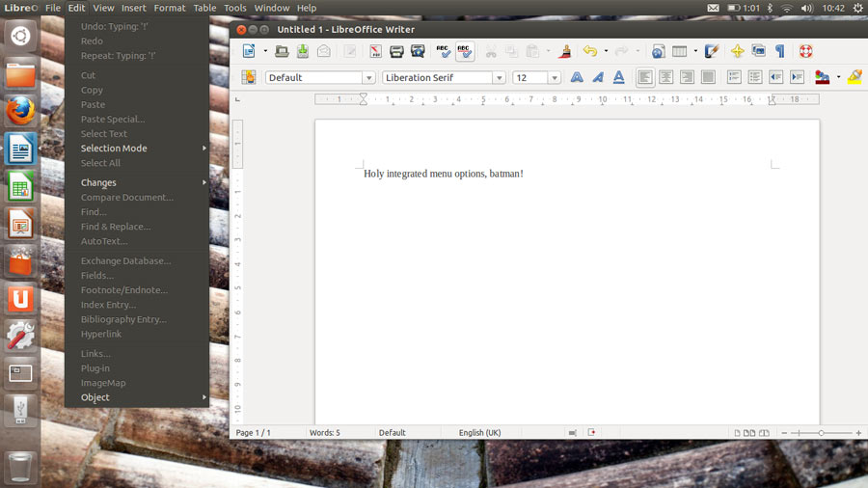868x488 pixels.
Task: Click the Words: 5 count in status bar
Action: (324, 433)
